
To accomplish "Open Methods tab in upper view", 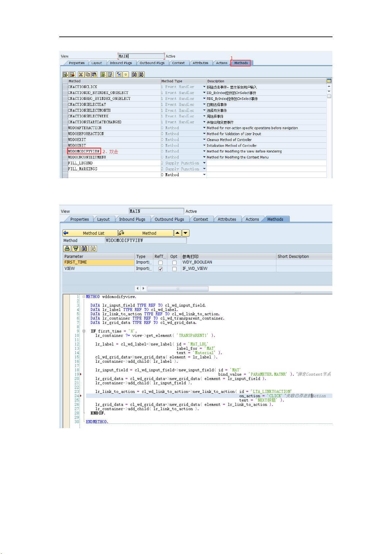I will click(x=241, y=63).
